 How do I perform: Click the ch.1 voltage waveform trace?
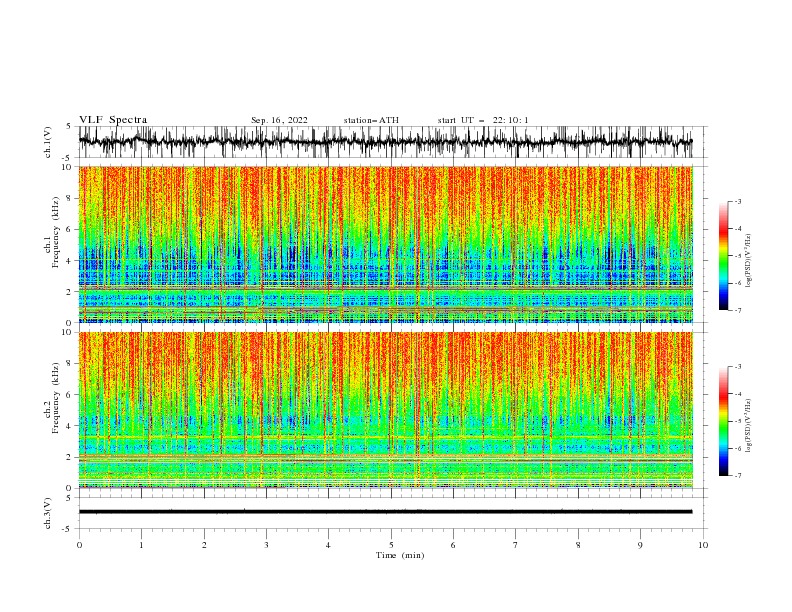pyautogui.click(x=385, y=142)
